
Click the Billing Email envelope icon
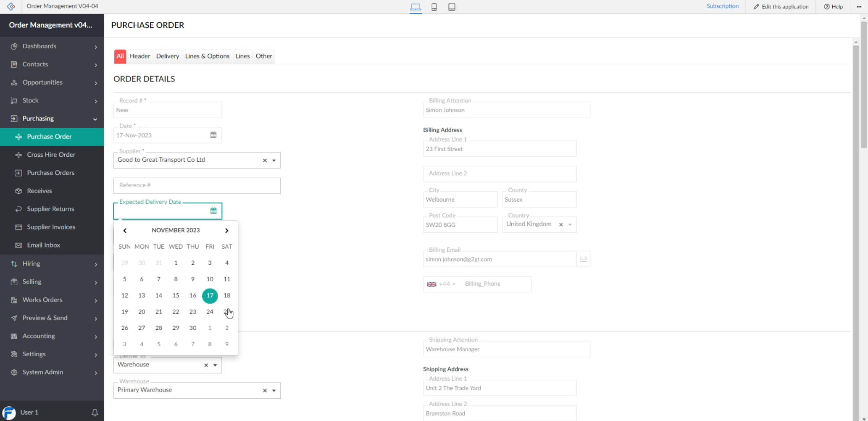pos(583,259)
